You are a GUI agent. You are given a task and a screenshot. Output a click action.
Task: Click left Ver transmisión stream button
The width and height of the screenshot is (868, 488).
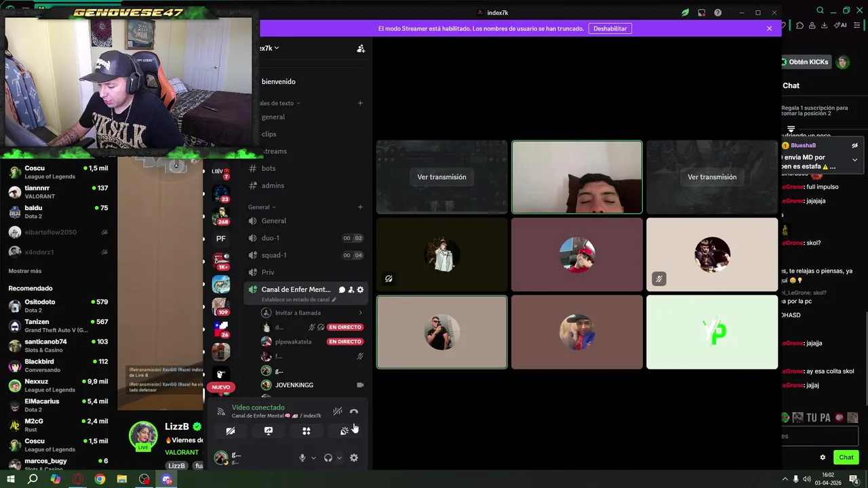pos(441,177)
